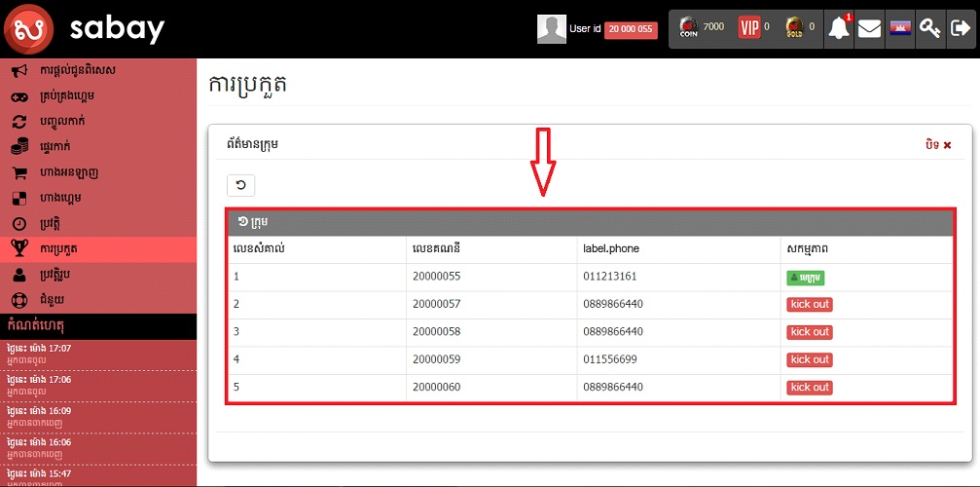
Task: Close the team information panel
Action: 938,144
